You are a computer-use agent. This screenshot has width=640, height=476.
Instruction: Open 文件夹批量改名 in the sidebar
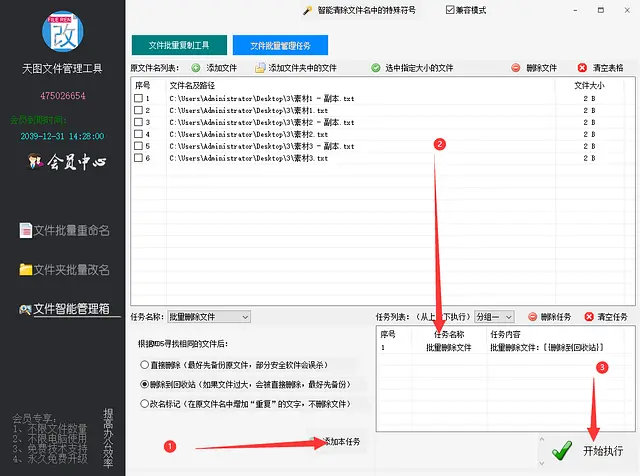[x=64, y=270]
